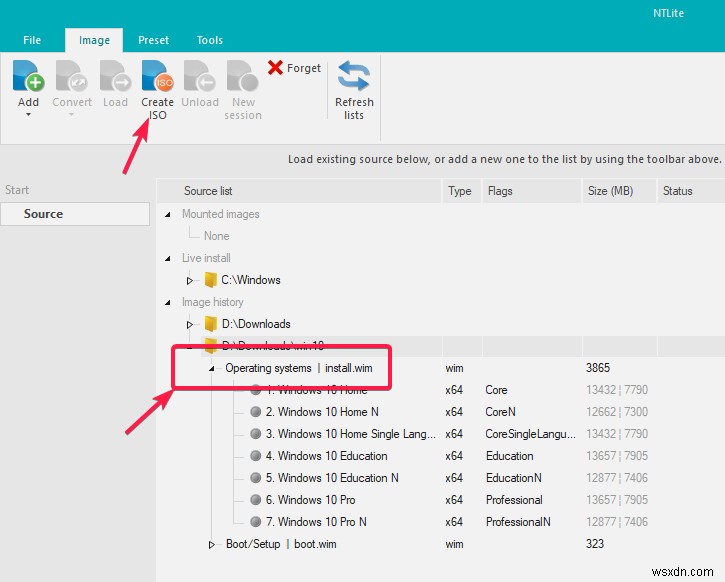Select 2. Windows 10 Home N
The height and width of the screenshot is (582, 725).
[322, 411]
